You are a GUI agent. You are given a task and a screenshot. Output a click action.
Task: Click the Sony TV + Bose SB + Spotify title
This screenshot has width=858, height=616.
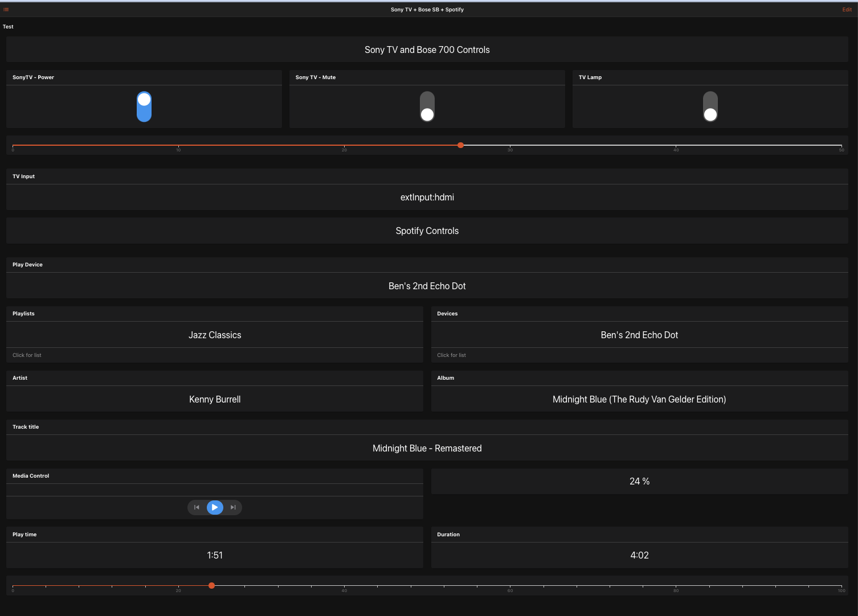pyautogui.click(x=427, y=10)
